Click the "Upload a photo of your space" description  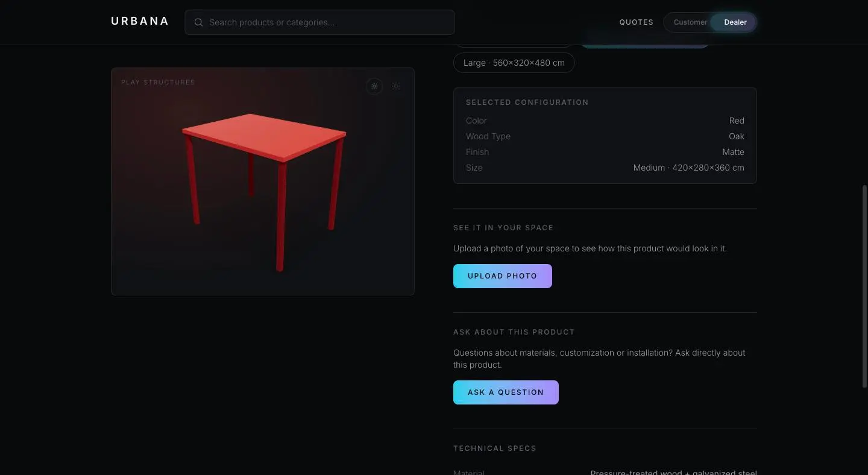590,248
